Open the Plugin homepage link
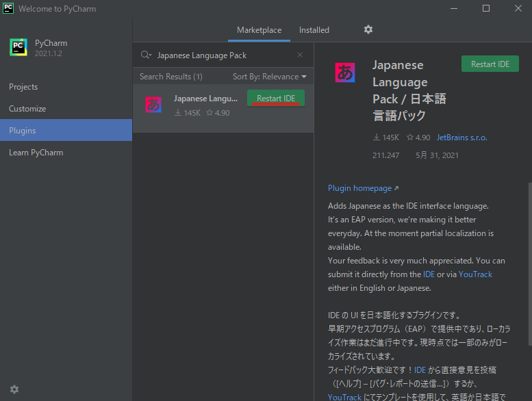This screenshot has width=532, height=401. point(363,188)
